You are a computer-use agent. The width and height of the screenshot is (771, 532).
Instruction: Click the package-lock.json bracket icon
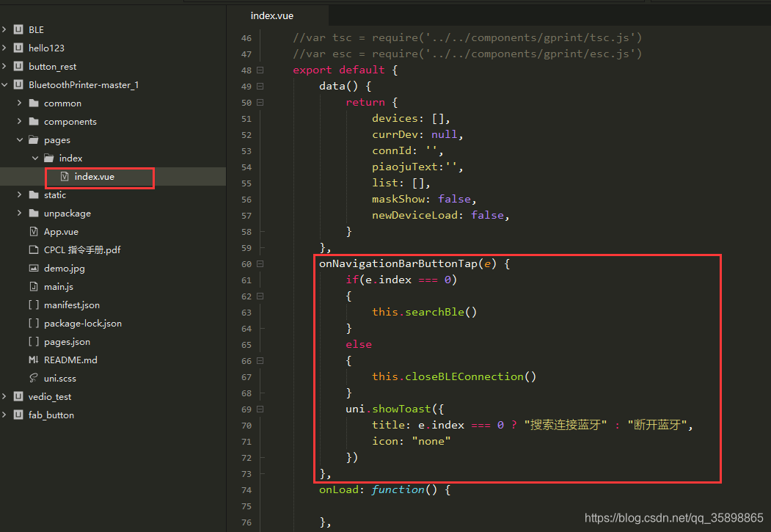34,323
